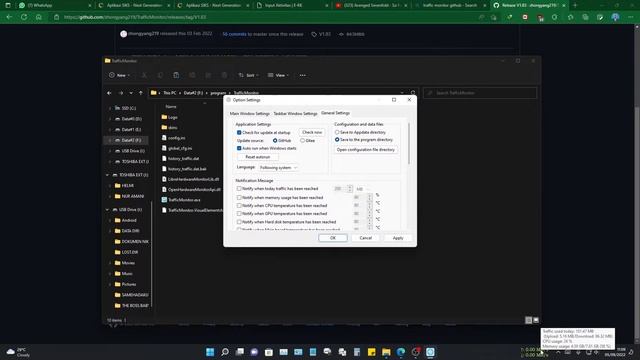Select Data#2 (F:) drive in navigation pane
This screenshot has width=640, height=360.
coord(131,140)
